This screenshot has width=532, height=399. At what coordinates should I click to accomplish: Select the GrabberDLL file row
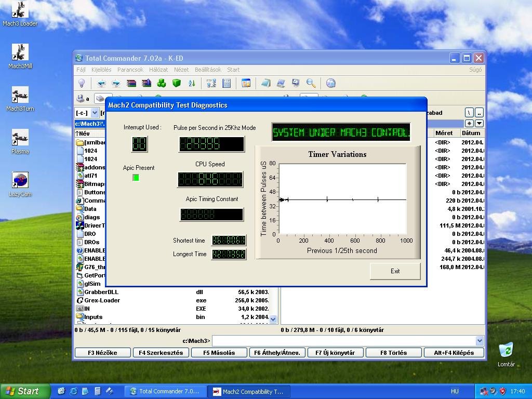(172, 292)
